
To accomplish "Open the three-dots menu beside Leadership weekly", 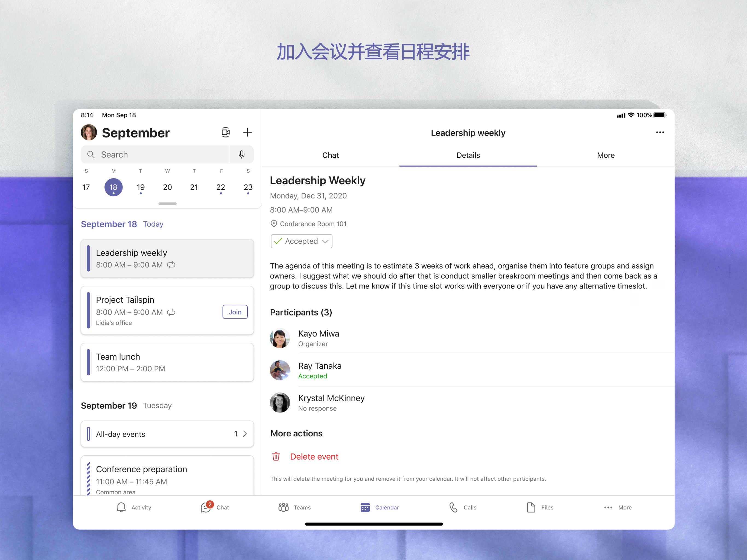I will [x=660, y=132].
